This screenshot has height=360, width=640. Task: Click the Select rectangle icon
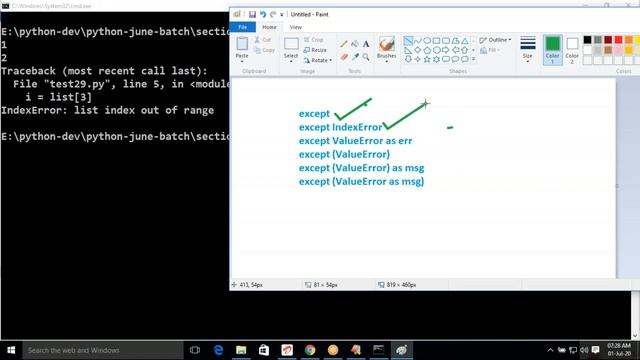tap(291, 44)
